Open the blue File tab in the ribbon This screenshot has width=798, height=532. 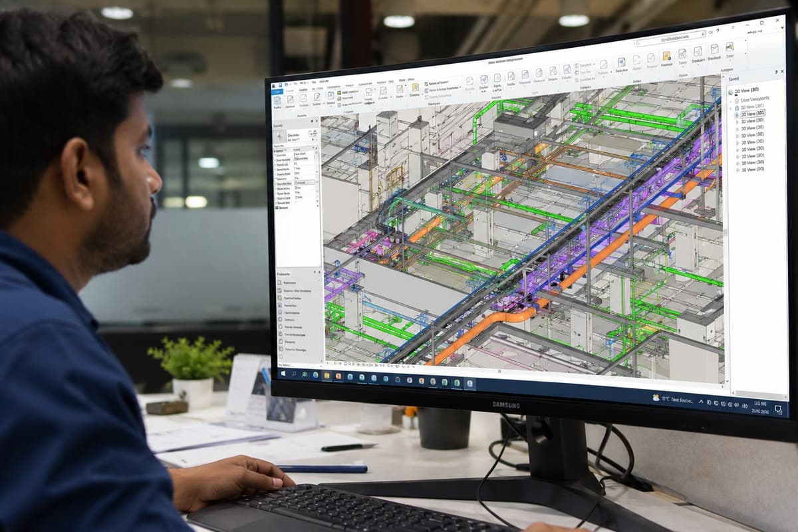coord(277,92)
